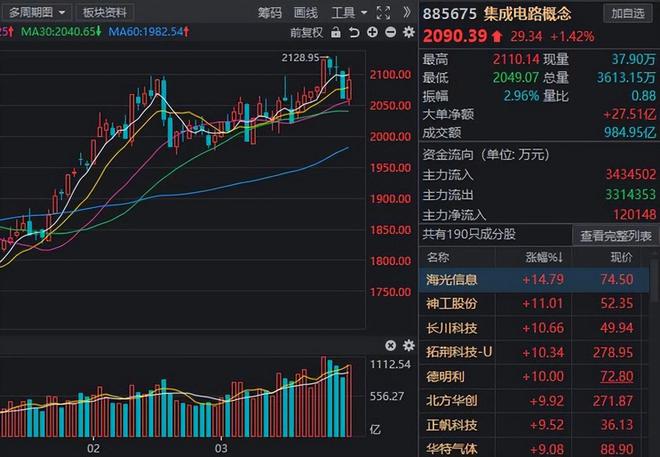Screen dimensions: 660x457
Task: Click the 最低 2049.07 value
Action: [x=516, y=77]
